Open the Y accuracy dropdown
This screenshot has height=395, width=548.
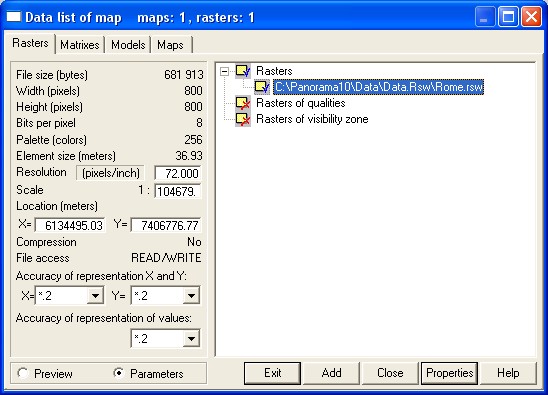(191, 296)
